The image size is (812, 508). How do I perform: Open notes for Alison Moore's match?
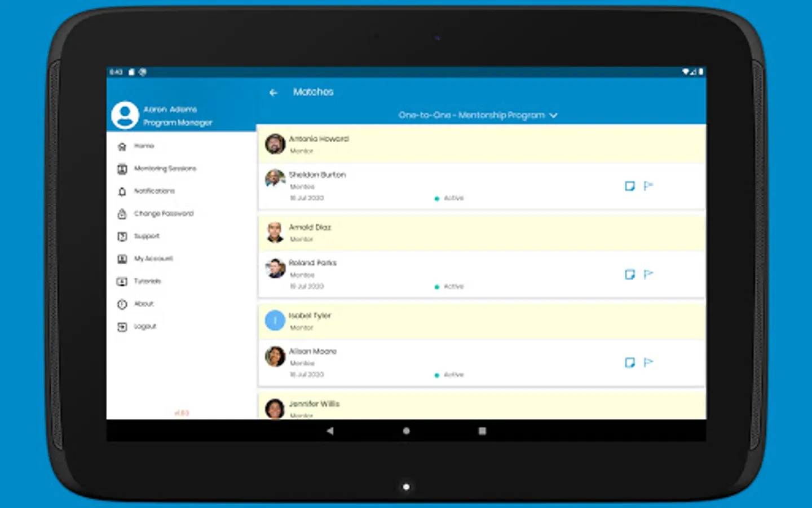[630, 362]
